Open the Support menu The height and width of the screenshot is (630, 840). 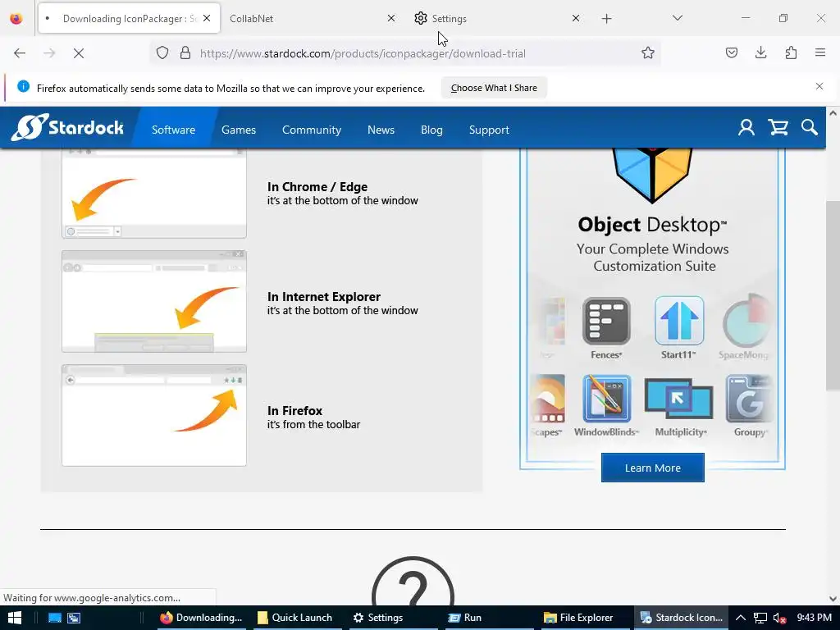click(x=489, y=130)
